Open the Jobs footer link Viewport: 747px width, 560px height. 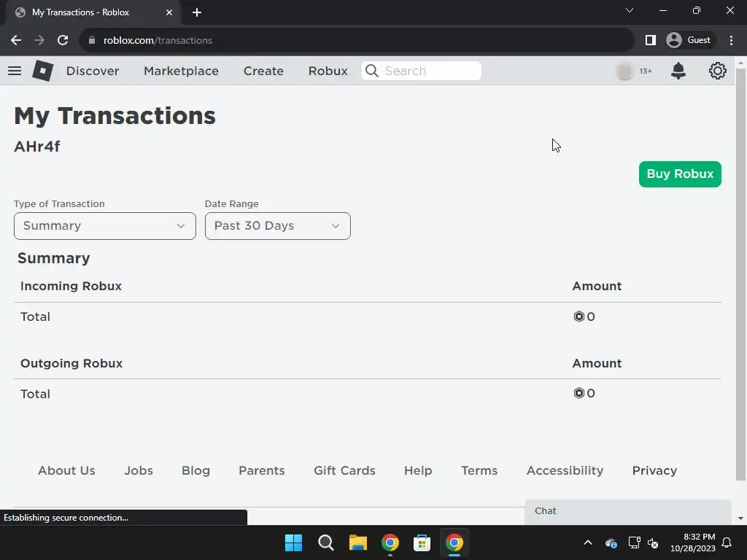pos(139,470)
